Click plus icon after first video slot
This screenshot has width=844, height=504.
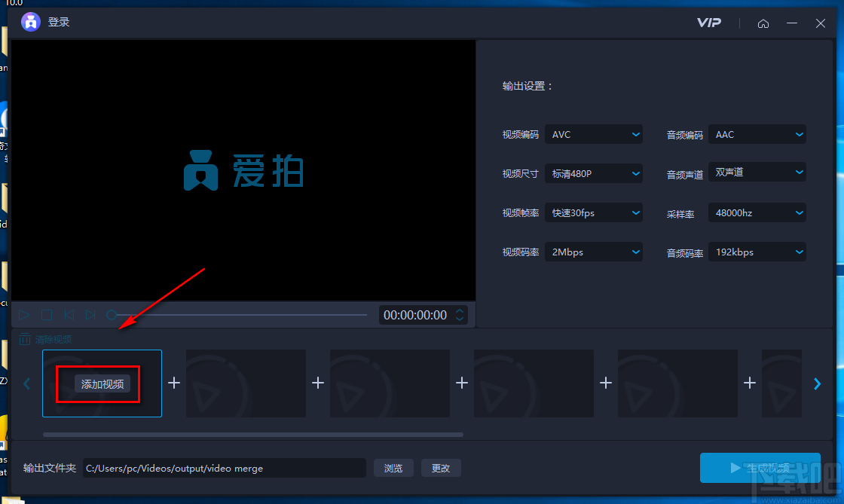[174, 383]
